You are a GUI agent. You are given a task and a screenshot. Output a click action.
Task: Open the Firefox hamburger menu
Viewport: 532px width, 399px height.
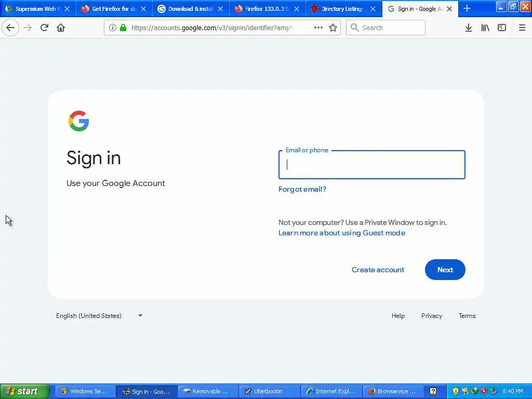pyautogui.click(x=522, y=28)
